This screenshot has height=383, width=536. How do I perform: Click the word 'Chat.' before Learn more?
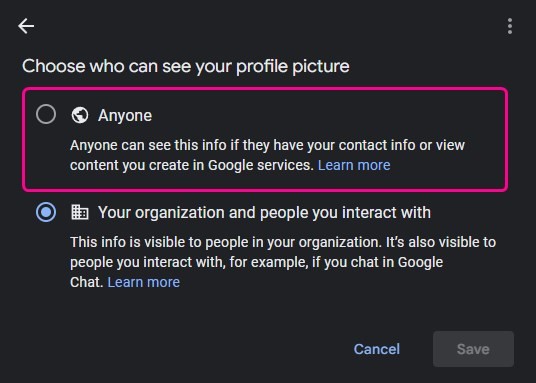coord(86,282)
